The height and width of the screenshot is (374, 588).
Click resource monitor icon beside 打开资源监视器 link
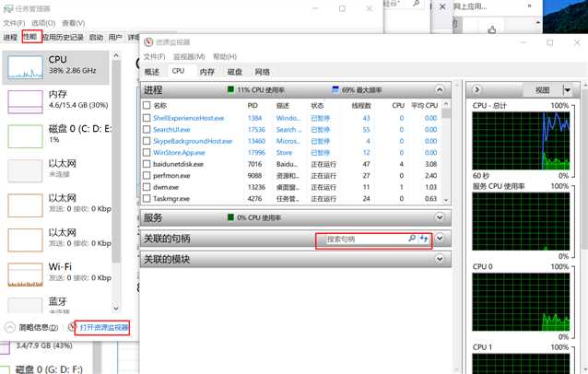[x=72, y=327]
